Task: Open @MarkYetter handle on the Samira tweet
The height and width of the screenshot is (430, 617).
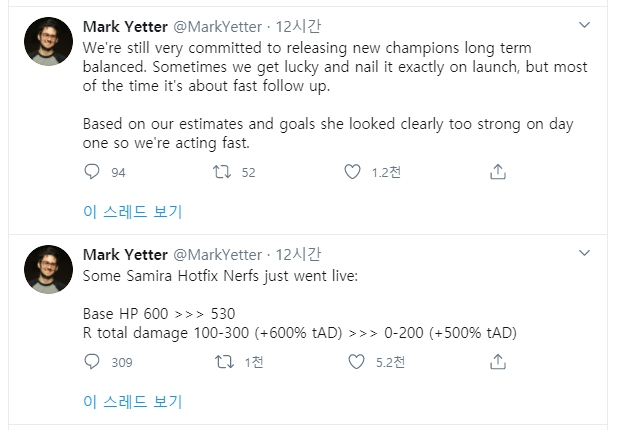Action: pos(220,255)
